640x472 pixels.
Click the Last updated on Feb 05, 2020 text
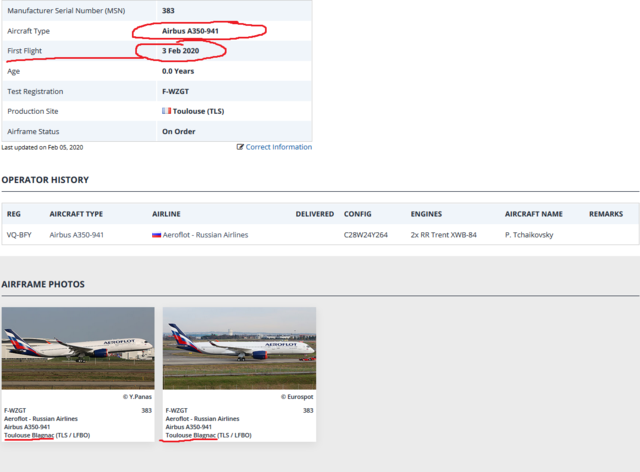click(42, 147)
